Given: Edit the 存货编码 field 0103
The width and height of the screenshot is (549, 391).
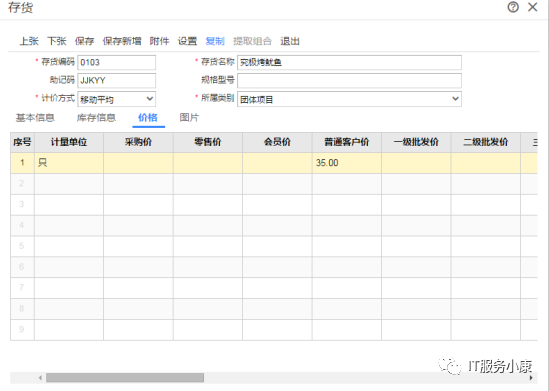Looking at the screenshot, I should (117, 62).
